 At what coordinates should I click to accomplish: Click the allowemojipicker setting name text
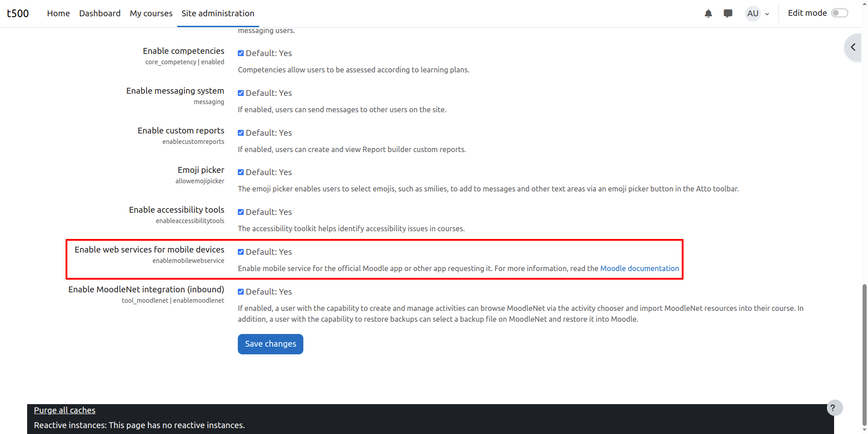coord(200,181)
